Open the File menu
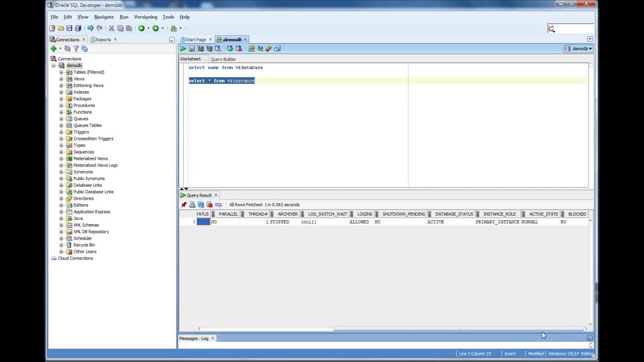 click(54, 17)
